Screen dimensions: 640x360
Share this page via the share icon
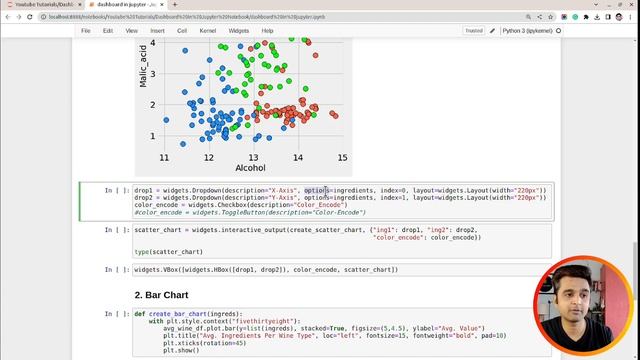(x=540, y=17)
